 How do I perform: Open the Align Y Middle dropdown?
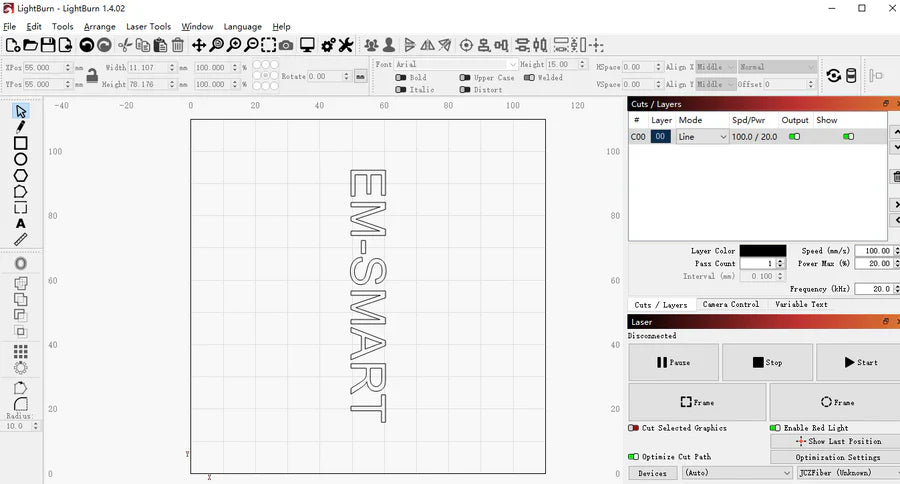pyautogui.click(x=716, y=84)
